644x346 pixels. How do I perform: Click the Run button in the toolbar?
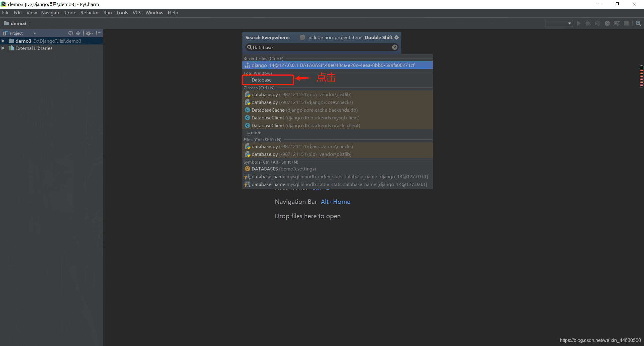tap(579, 23)
